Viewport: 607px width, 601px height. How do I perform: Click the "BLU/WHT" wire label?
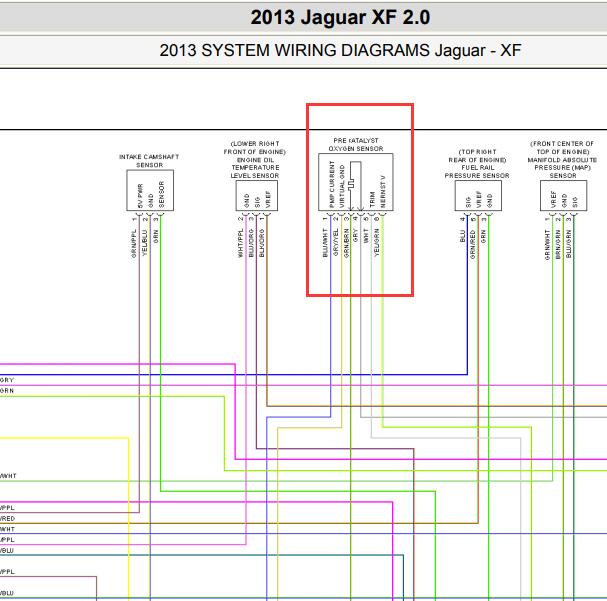(325, 243)
